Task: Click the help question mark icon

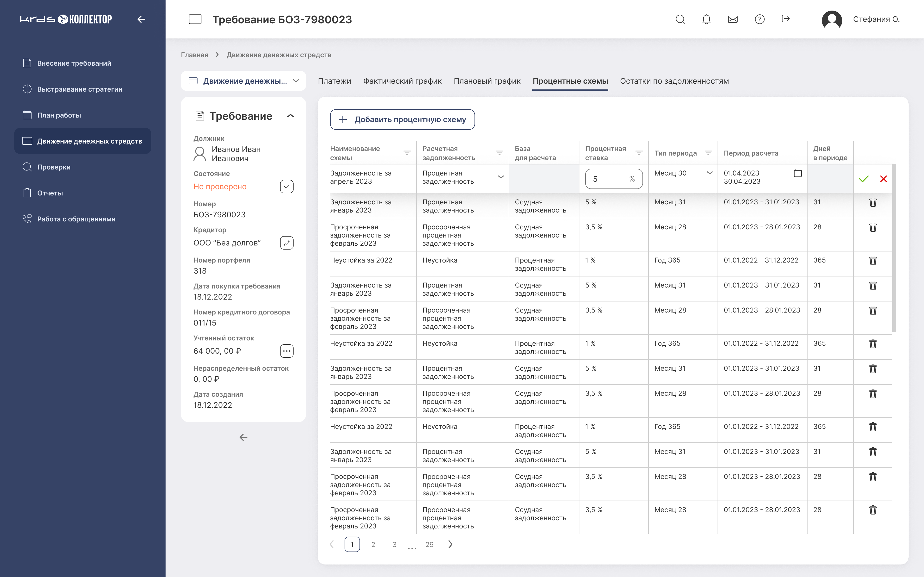Action: click(x=759, y=19)
